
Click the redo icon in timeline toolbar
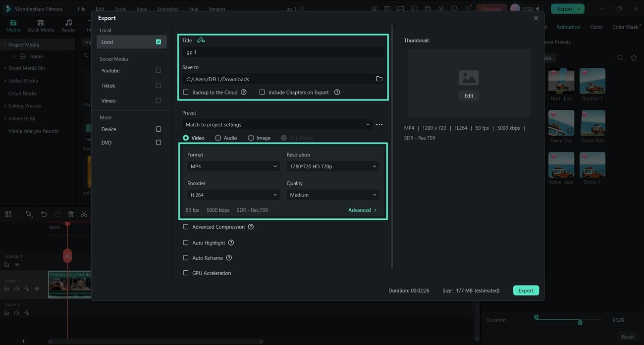pyautogui.click(x=57, y=214)
